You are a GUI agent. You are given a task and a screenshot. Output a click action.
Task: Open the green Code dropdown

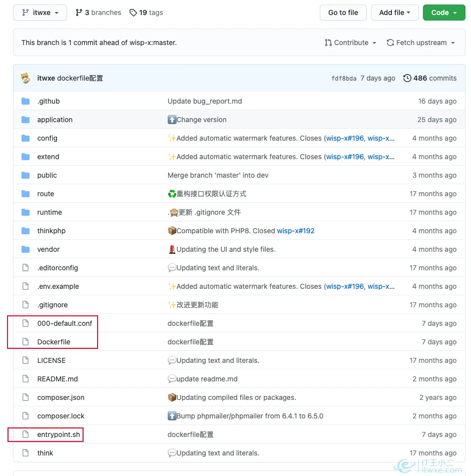[443, 13]
